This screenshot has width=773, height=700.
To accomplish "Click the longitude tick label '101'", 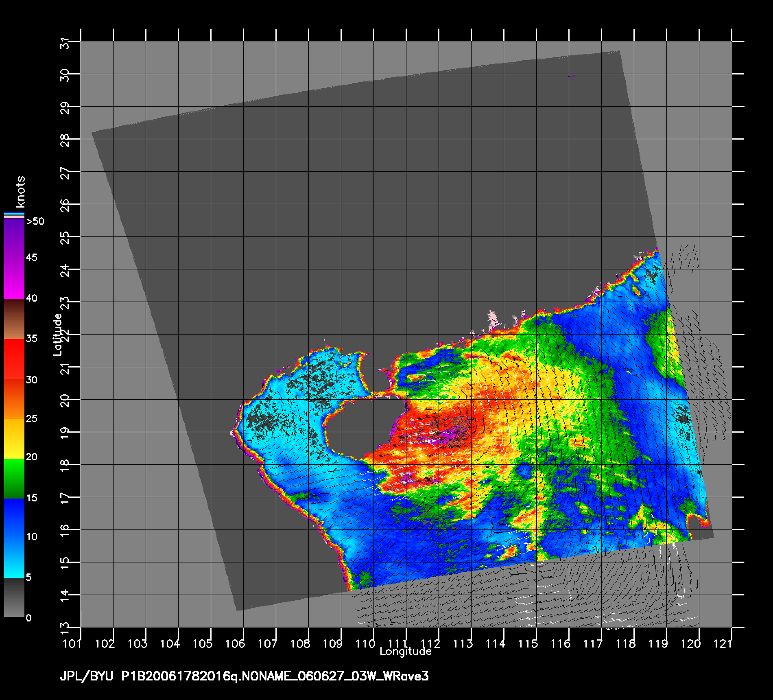I will pos(72,643).
